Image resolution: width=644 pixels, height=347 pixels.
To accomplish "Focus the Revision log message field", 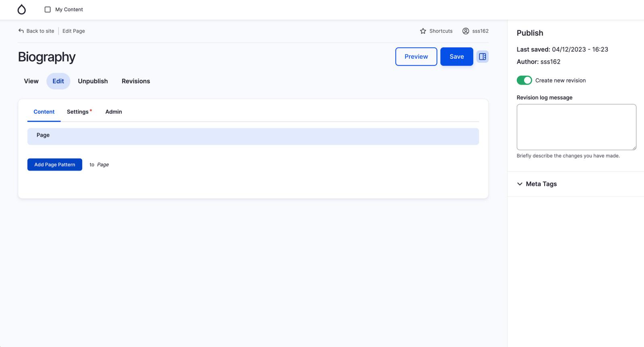I will [x=576, y=127].
